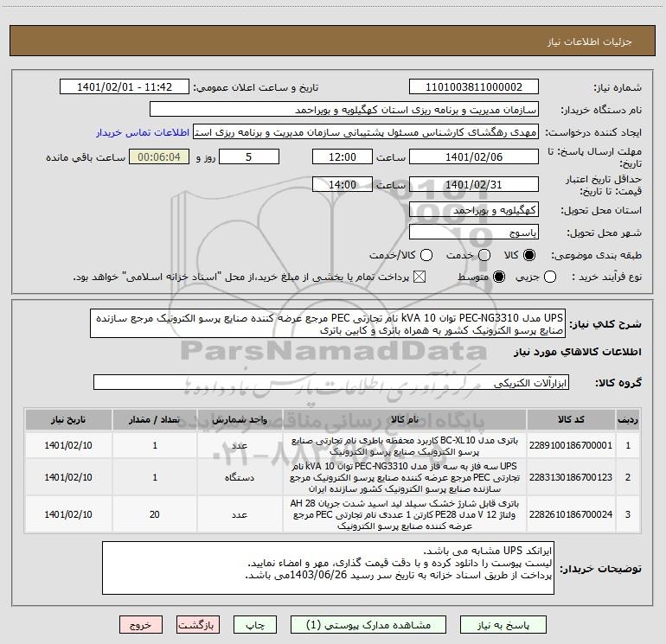The height and width of the screenshot is (644, 666).
Task: Open مشاهده مدارک پیوستی (1) attachments
Action: pos(368,625)
